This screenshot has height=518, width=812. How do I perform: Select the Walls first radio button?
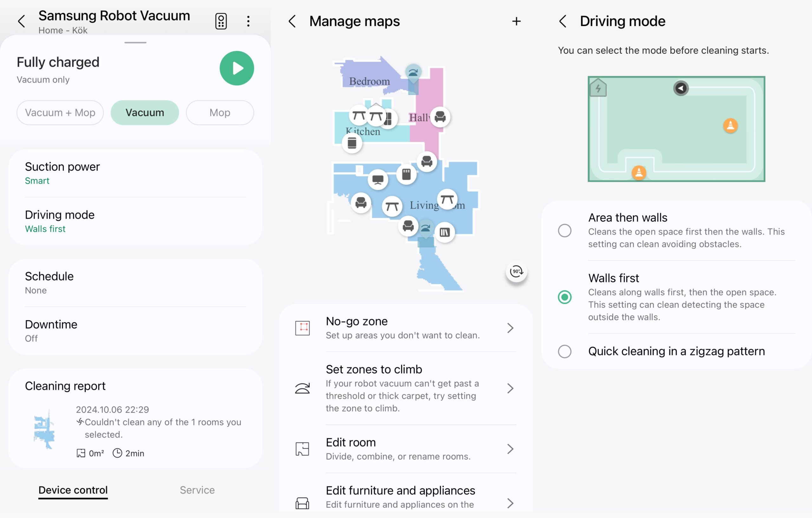coord(565,297)
